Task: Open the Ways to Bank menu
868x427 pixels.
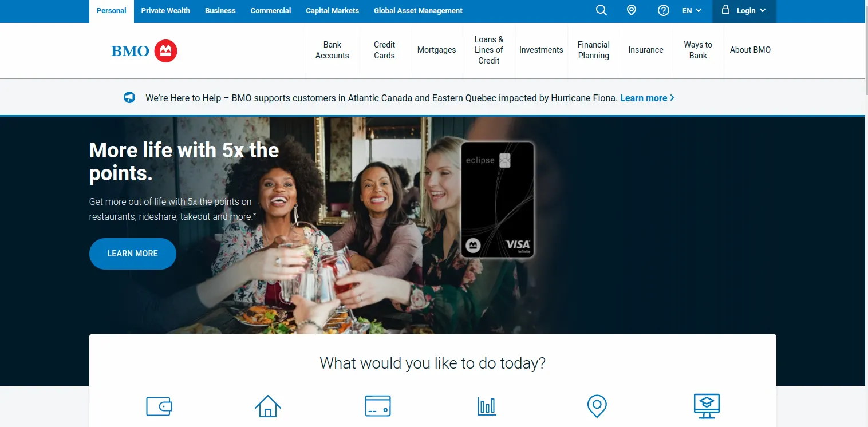Action: click(x=698, y=50)
